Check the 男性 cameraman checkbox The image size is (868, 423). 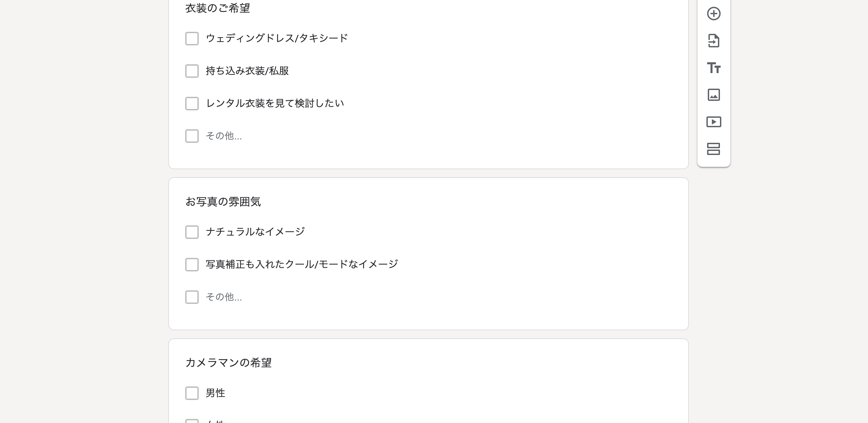coord(192,393)
